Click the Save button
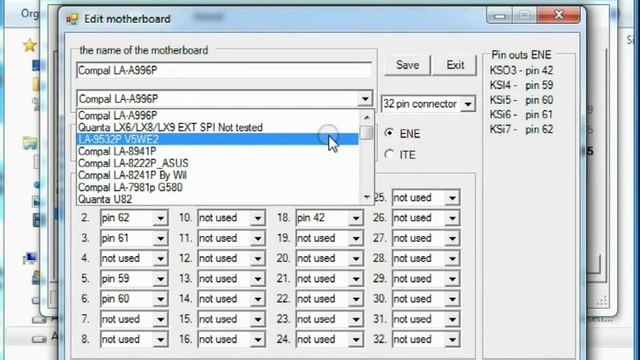 coord(407,65)
